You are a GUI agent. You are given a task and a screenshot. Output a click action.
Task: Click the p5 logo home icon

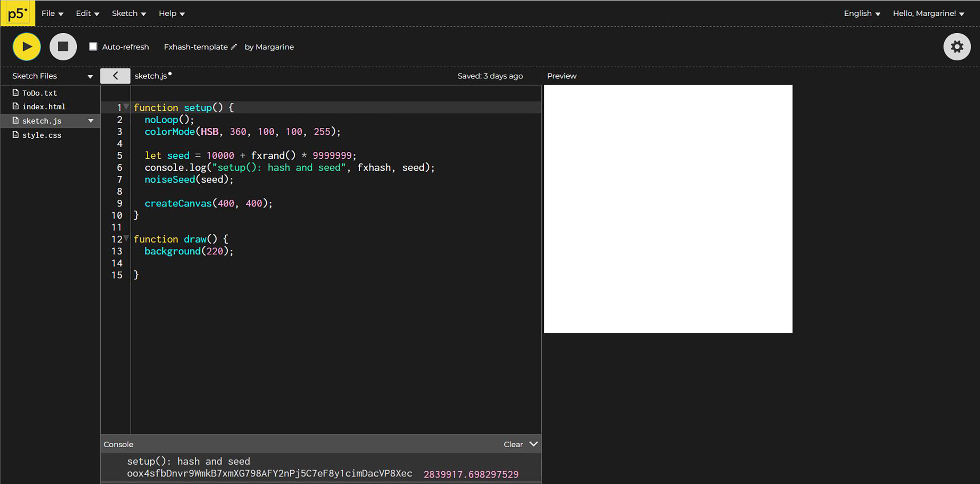pyautogui.click(x=18, y=14)
